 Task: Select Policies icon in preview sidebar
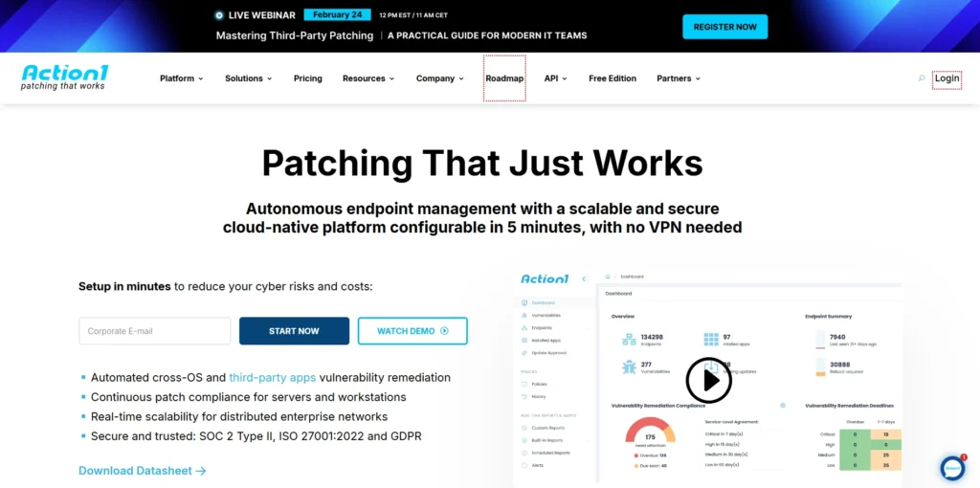click(523, 384)
